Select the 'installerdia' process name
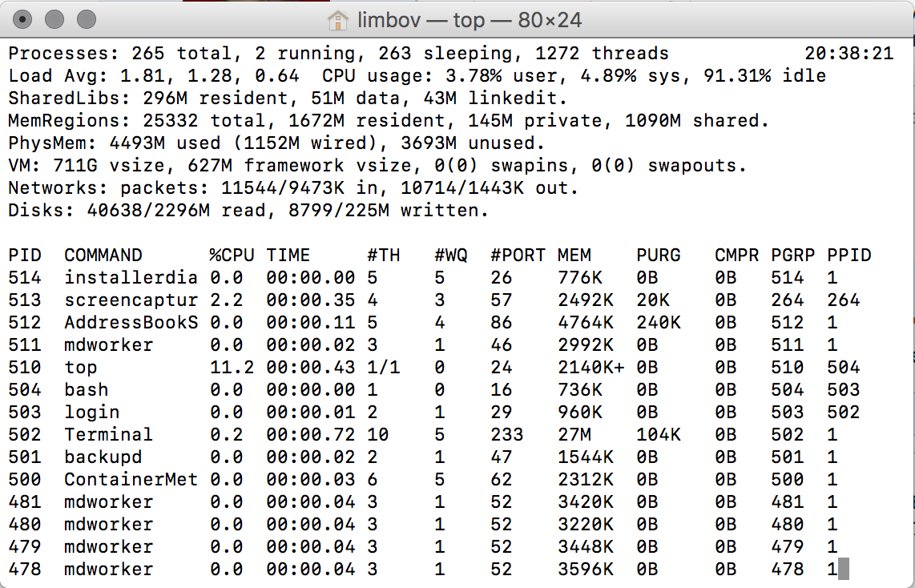This screenshot has width=915, height=588. point(131,278)
